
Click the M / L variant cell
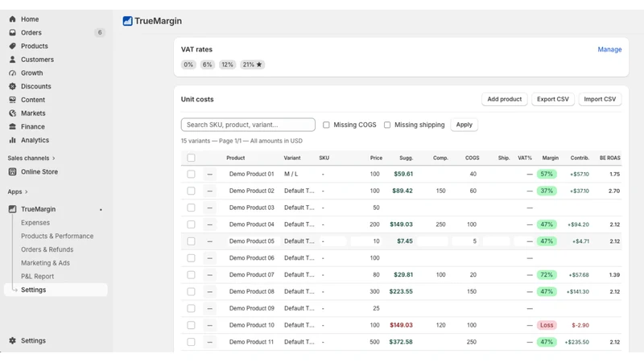click(291, 174)
